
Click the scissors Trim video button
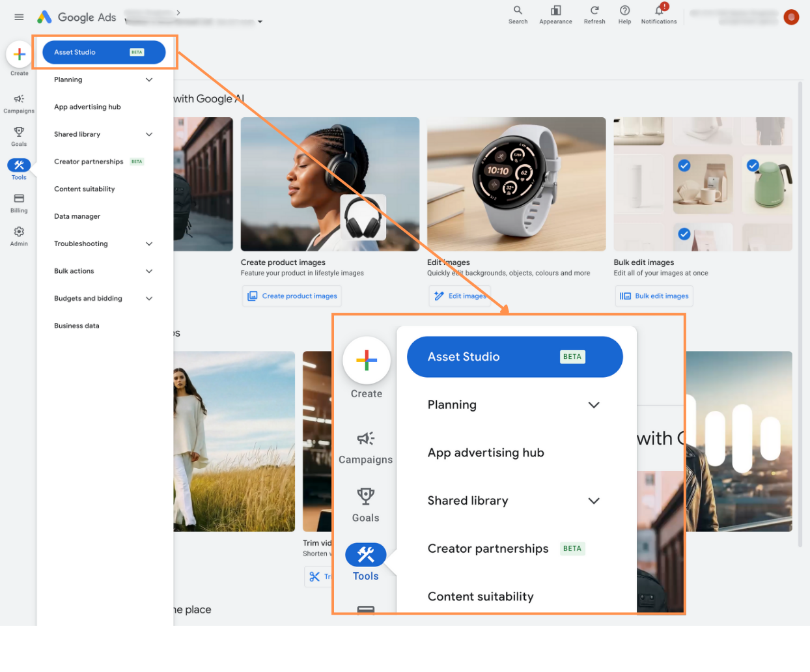[318, 576]
